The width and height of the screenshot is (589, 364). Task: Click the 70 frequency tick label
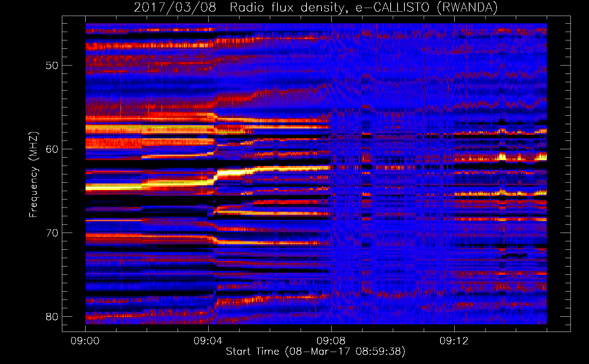point(52,233)
